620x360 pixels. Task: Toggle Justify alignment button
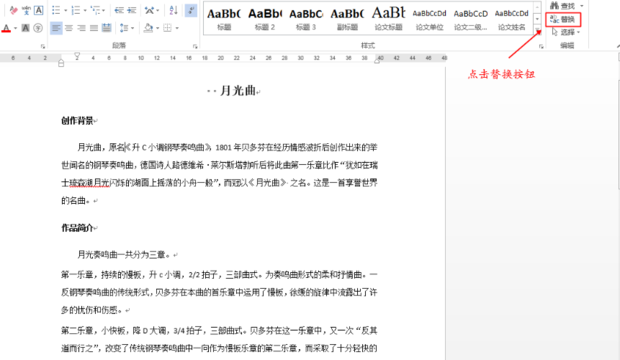(94, 28)
